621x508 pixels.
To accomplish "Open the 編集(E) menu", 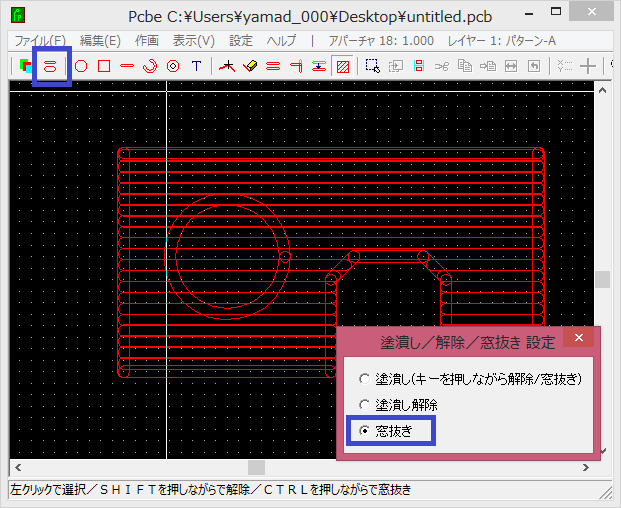I will point(100,41).
